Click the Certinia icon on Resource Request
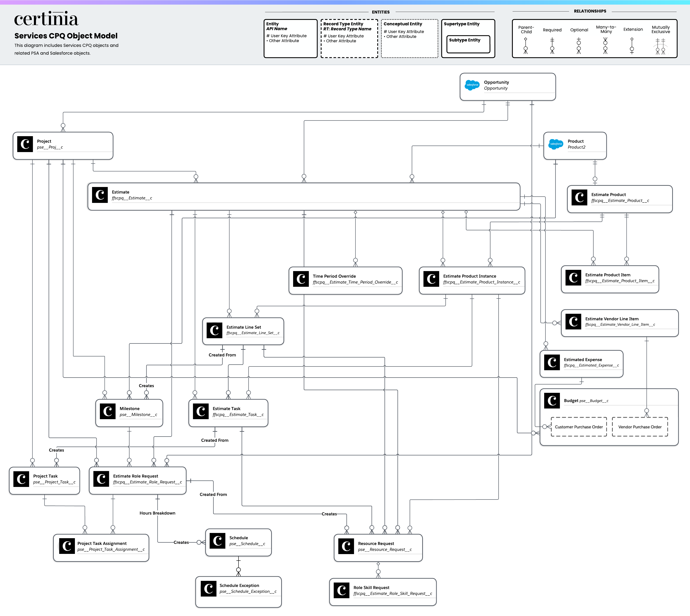This screenshot has height=616, width=690. click(x=346, y=546)
